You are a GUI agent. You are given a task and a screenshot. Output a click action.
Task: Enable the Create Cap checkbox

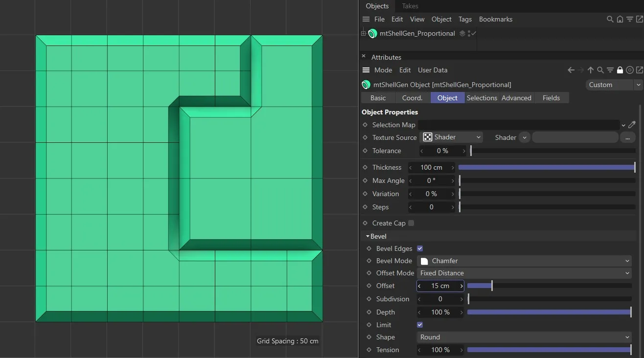411,223
